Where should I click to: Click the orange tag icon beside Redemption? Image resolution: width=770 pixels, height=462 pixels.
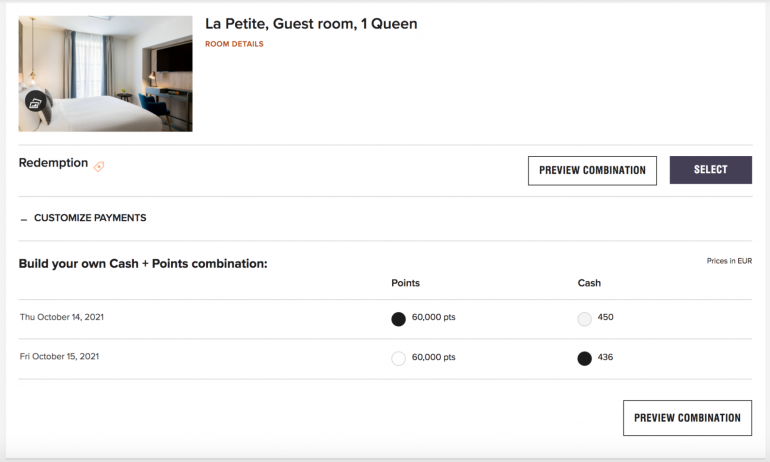(99, 166)
